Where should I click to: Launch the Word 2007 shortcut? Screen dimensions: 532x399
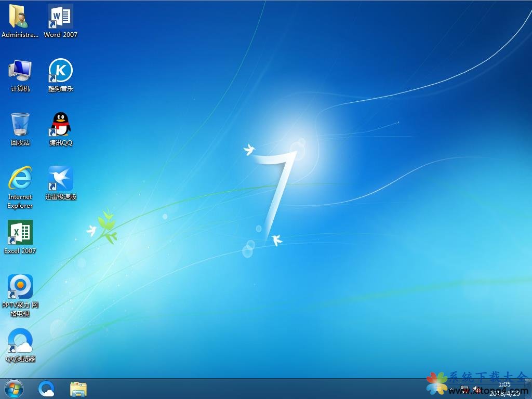pyautogui.click(x=60, y=20)
